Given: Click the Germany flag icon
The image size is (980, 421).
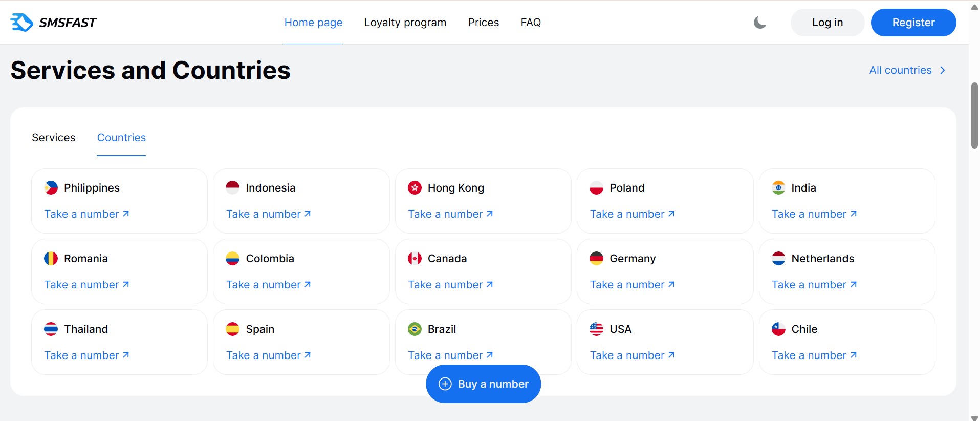Looking at the screenshot, I should 596,259.
